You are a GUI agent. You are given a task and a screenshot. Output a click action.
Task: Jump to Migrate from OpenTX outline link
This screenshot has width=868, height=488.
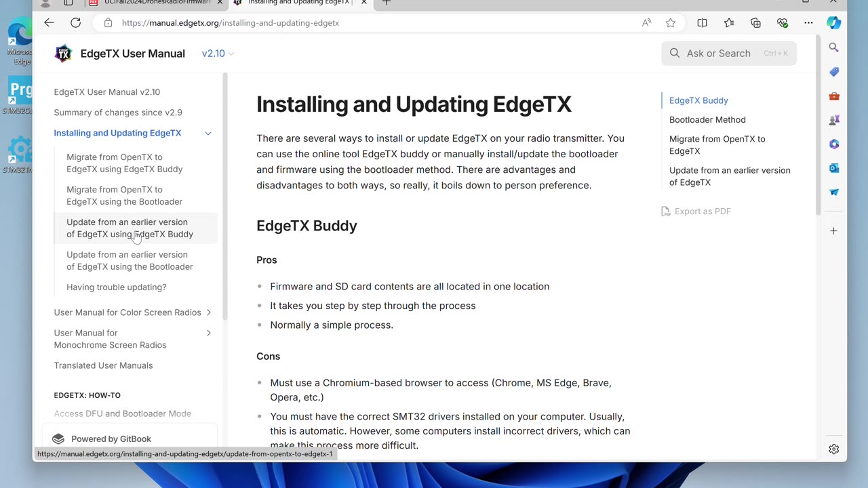coord(717,145)
